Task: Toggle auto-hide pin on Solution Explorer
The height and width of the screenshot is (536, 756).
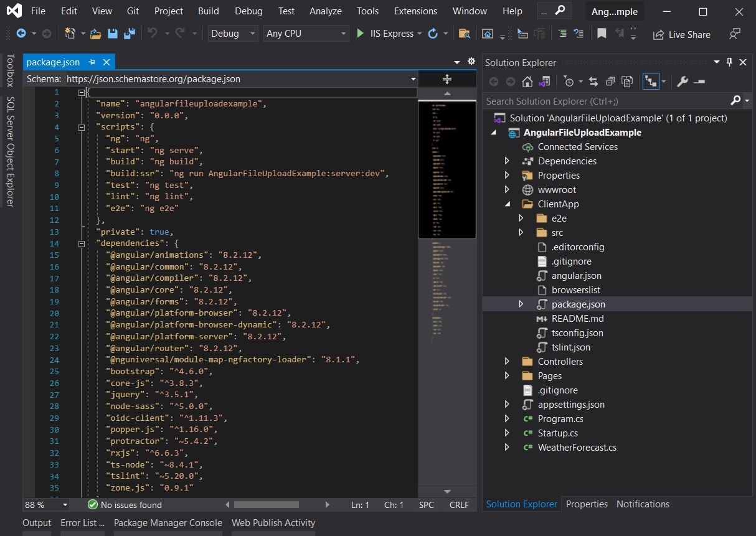Action: [729, 62]
